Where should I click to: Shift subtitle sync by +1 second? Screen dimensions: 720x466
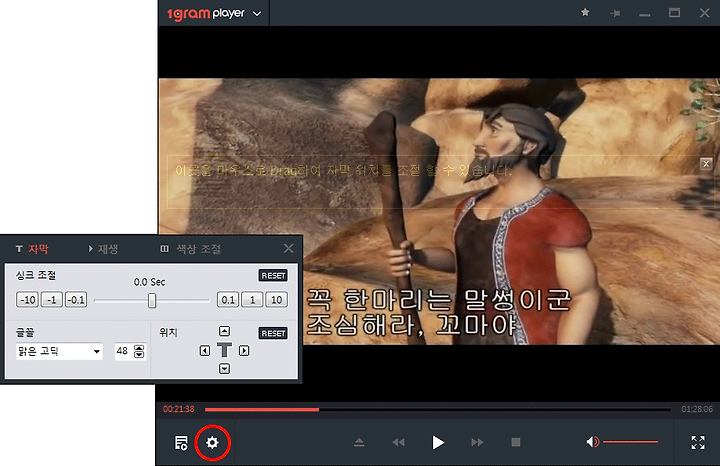pyautogui.click(x=252, y=300)
